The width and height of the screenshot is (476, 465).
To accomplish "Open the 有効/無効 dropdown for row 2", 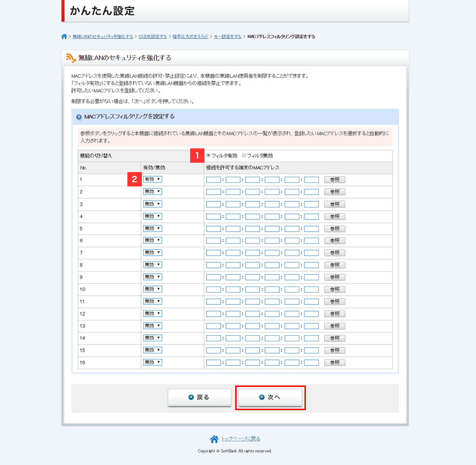I will click(152, 192).
